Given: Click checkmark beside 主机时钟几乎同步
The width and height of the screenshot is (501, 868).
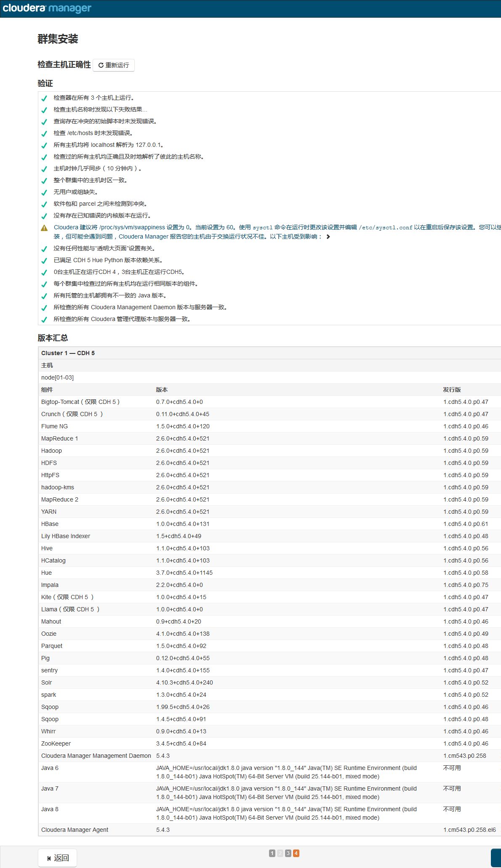Looking at the screenshot, I should click(x=44, y=169).
